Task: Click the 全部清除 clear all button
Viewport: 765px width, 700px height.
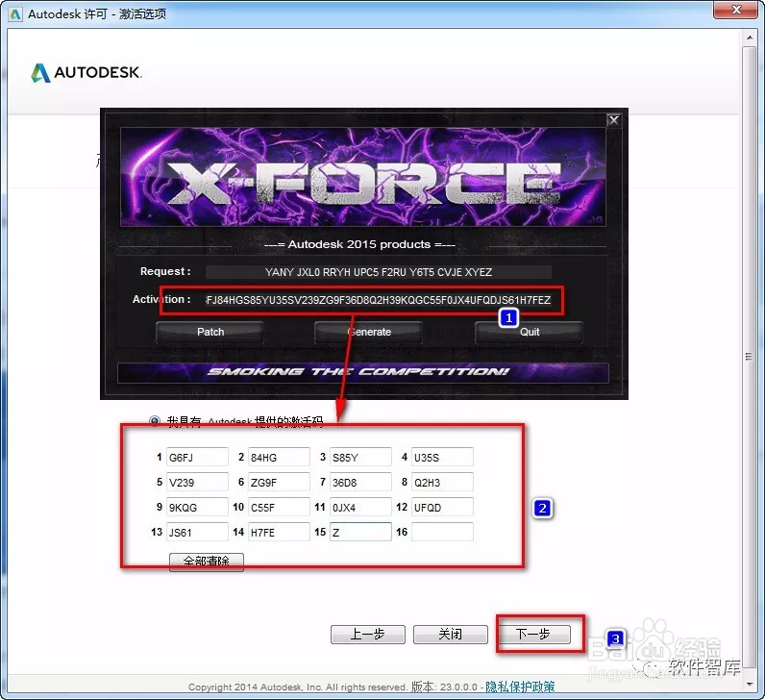Action: pyautogui.click(x=207, y=562)
